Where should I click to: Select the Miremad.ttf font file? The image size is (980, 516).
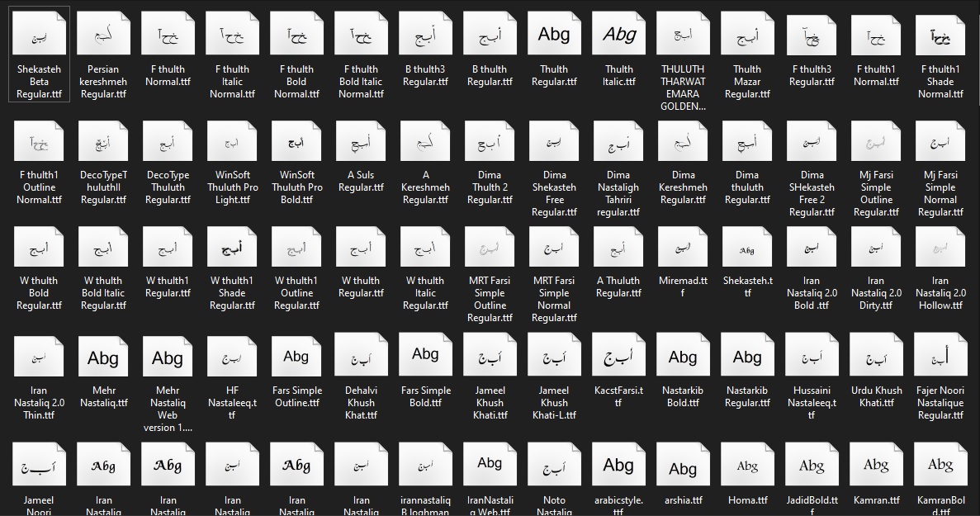coord(683,247)
